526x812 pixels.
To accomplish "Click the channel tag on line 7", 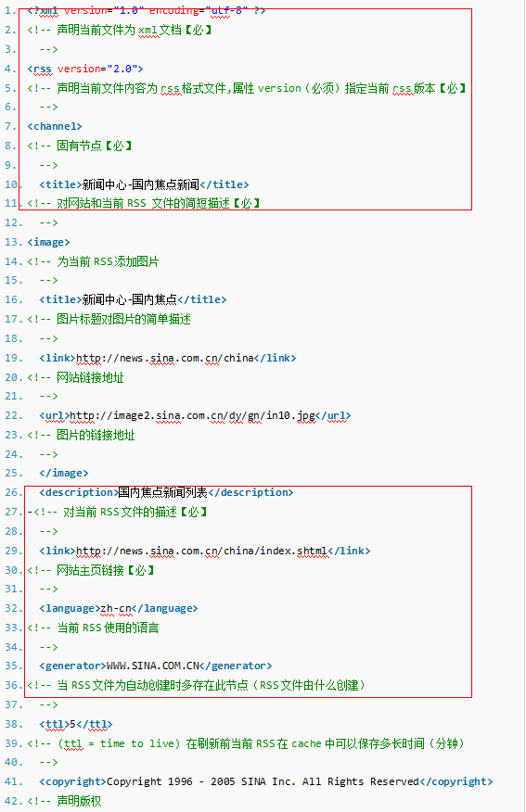I will point(55,126).
